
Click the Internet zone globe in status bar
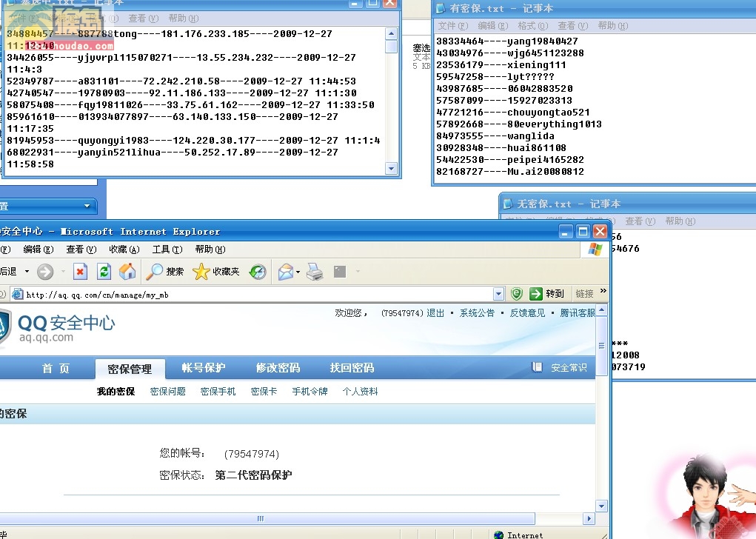point(499,535)
